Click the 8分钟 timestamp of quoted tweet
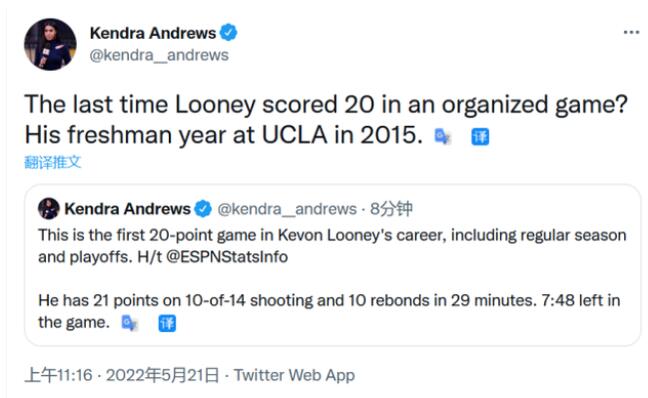This screenshot has width=648, height=398. click(x=391, y=209)
